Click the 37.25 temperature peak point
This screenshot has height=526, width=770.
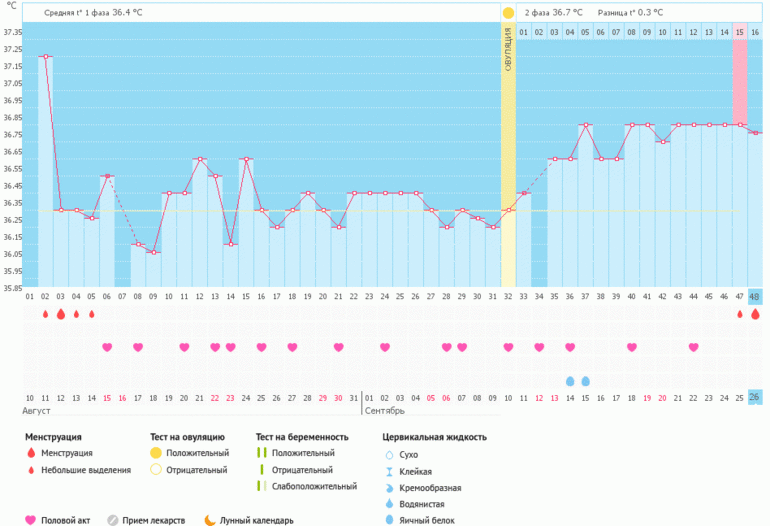point(45,57)
